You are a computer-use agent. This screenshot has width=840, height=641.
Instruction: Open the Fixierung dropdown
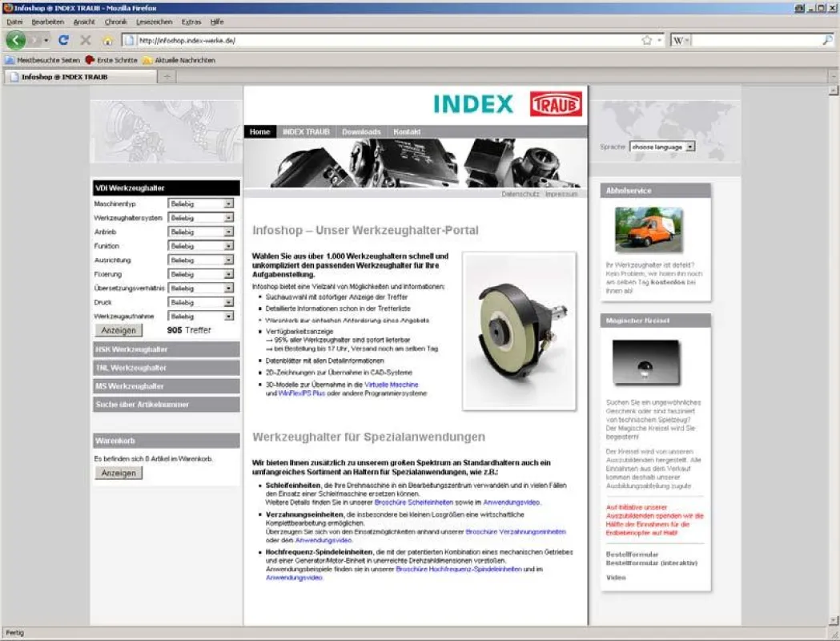(x=201, y=274)
